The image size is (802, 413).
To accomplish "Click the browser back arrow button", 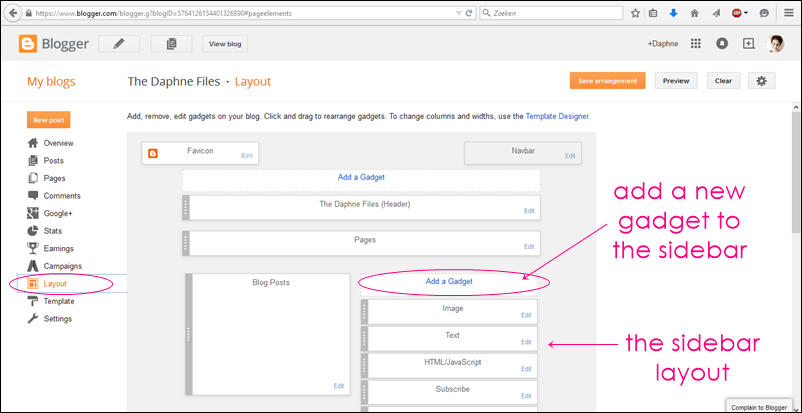I will [x=13, y=13].
